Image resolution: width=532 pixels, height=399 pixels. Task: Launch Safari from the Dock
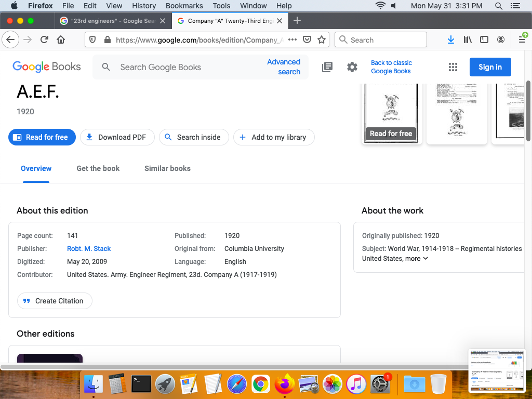[236, 384]
